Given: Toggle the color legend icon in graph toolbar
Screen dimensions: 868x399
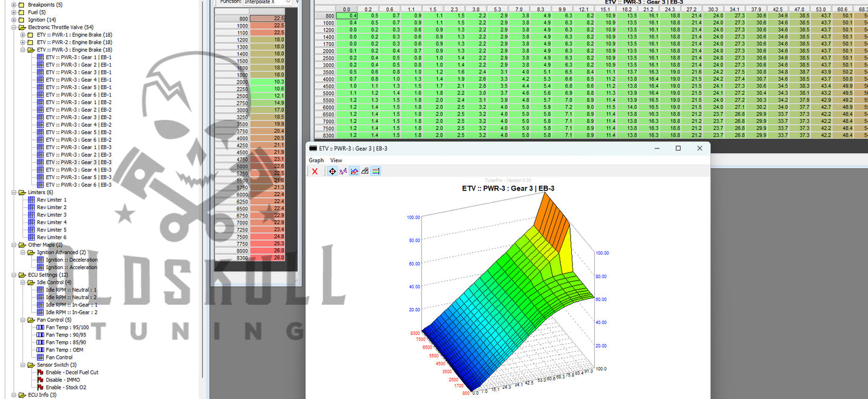Looking at the screenshot, I should click(x=375, y=171).
